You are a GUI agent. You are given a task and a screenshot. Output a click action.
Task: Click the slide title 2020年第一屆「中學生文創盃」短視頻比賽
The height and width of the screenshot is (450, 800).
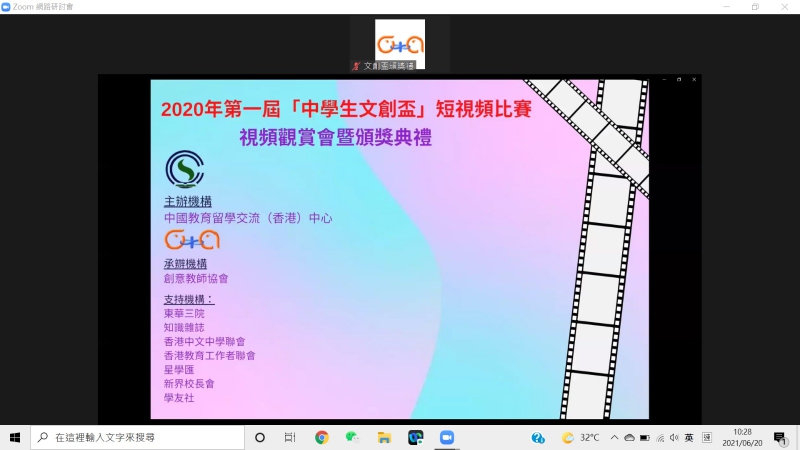pos(346,109)
